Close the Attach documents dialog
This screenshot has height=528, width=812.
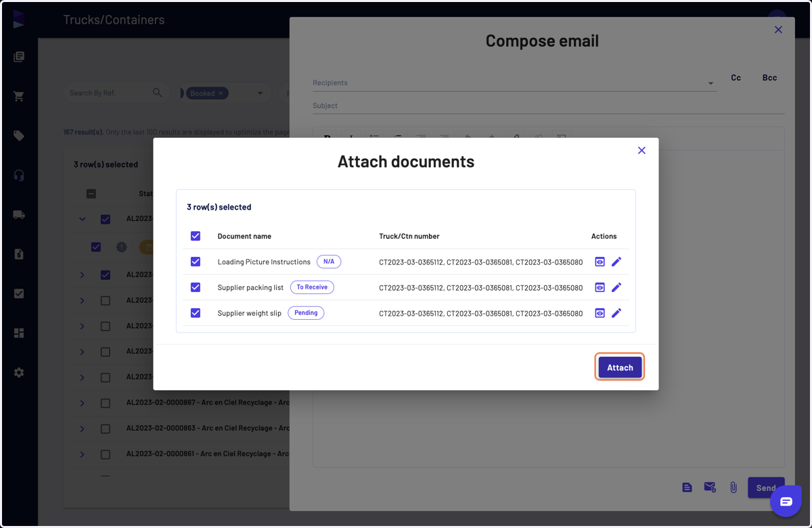(641, 150)
